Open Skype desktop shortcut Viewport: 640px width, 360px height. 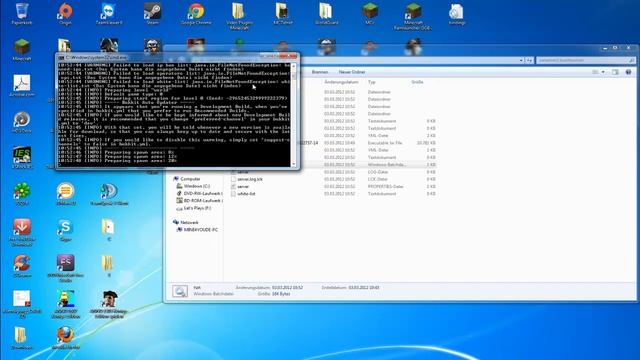[x=65, y=229]
